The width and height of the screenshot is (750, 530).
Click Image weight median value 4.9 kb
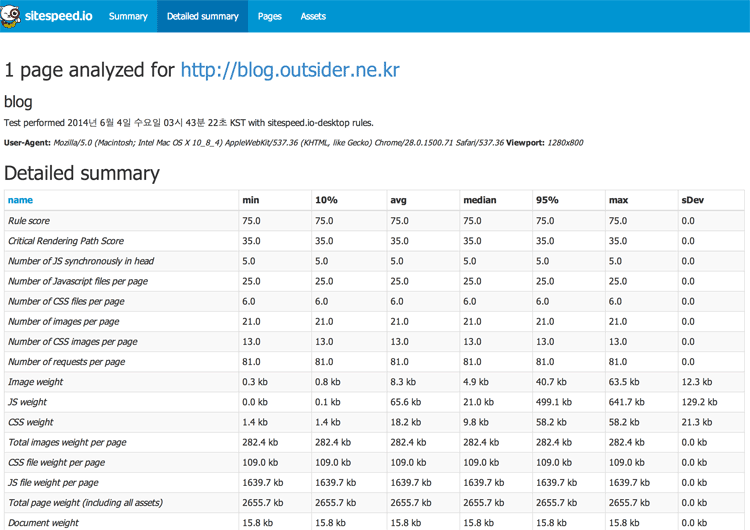(x=475, y=381)
